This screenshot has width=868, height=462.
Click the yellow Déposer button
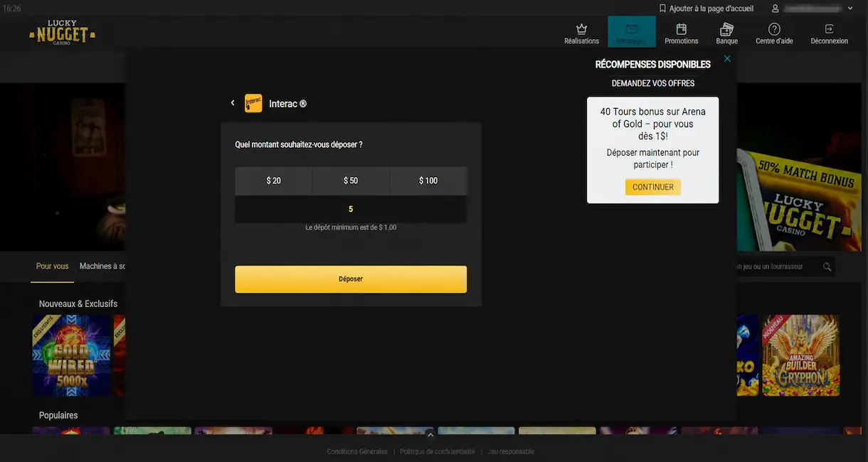point(351,279)
